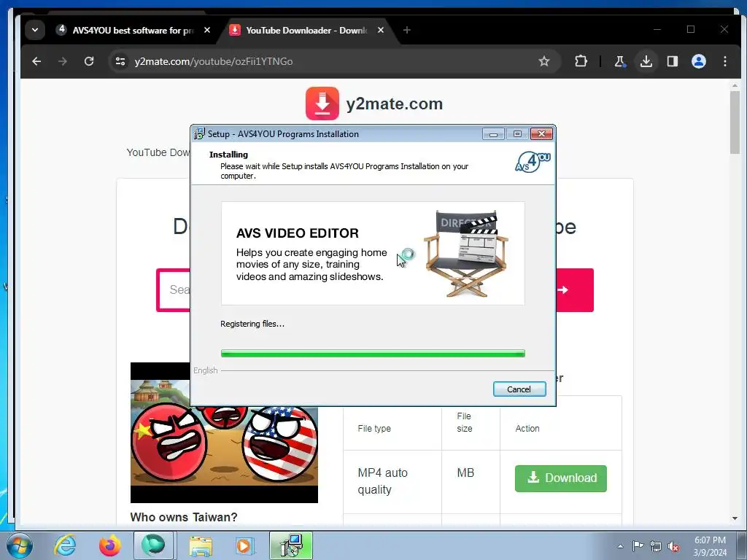
Task: Click the 'AVS VIDEO EDITOR' heading
Action: tap(298, 233)
